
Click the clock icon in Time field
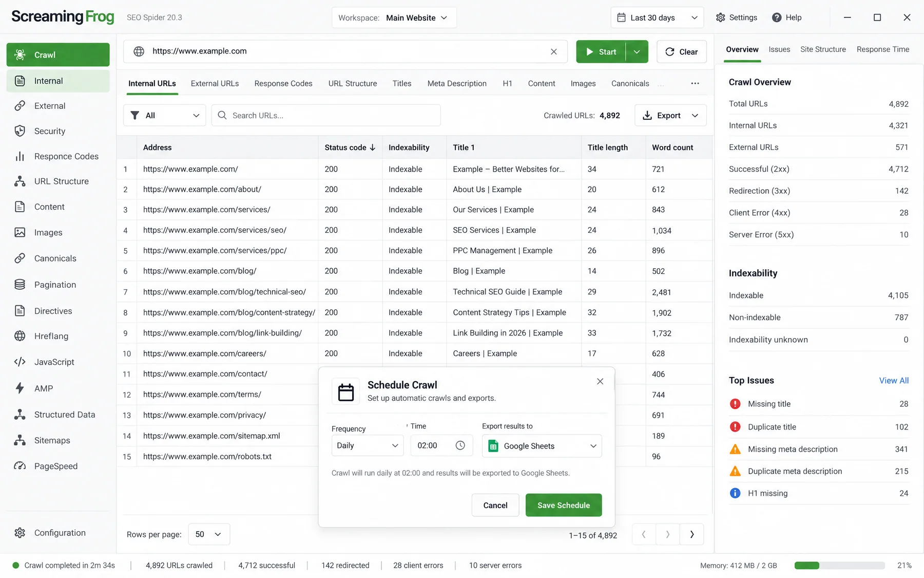[x=460, y=445]
